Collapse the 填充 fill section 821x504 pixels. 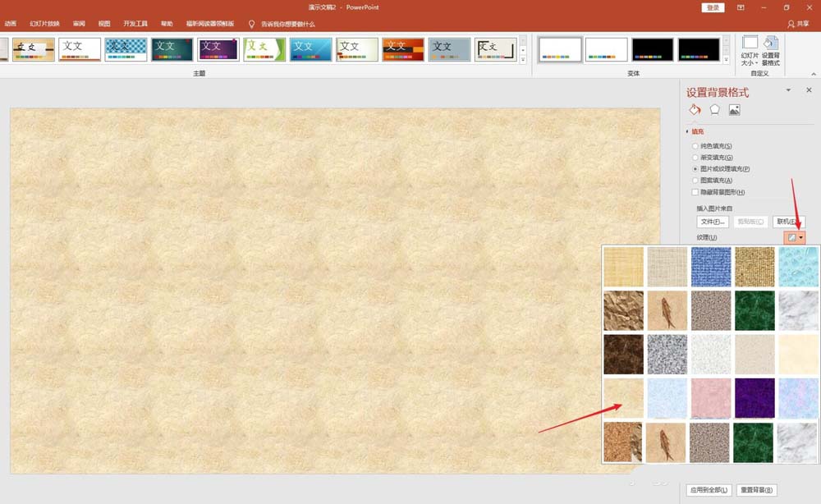(695, 131)
